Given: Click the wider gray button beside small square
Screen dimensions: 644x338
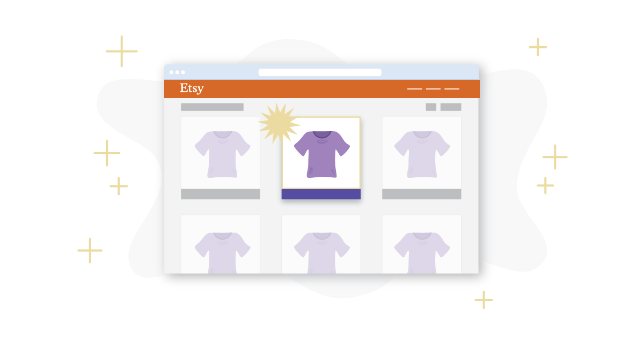Looking at the screenshot, I should 451,107.
